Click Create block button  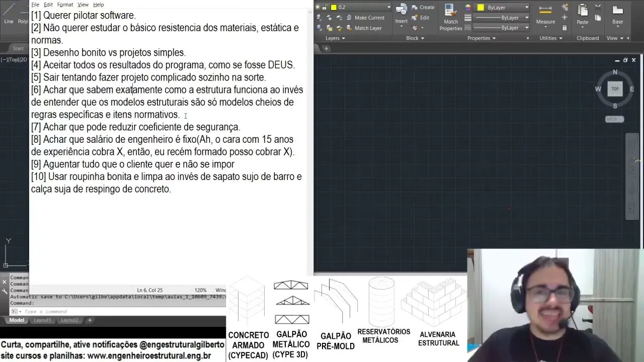coord(423,7)
